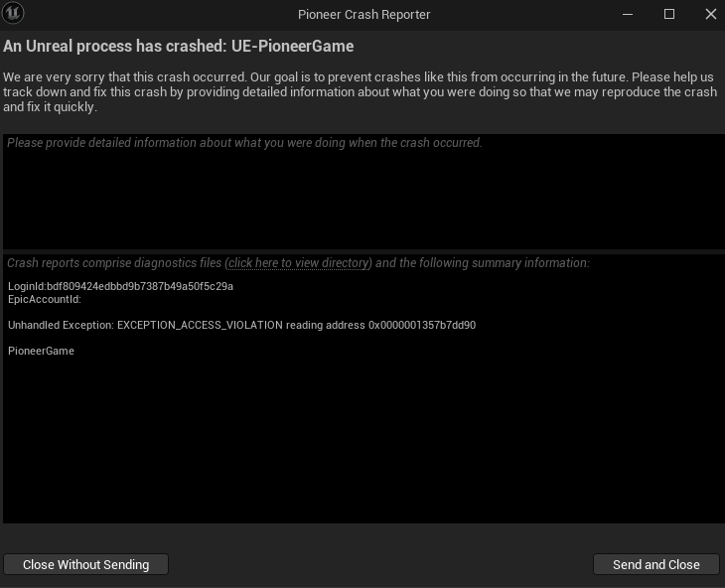Click the empty area of crash summary panel
725x588 pixels.
point(362,447)
